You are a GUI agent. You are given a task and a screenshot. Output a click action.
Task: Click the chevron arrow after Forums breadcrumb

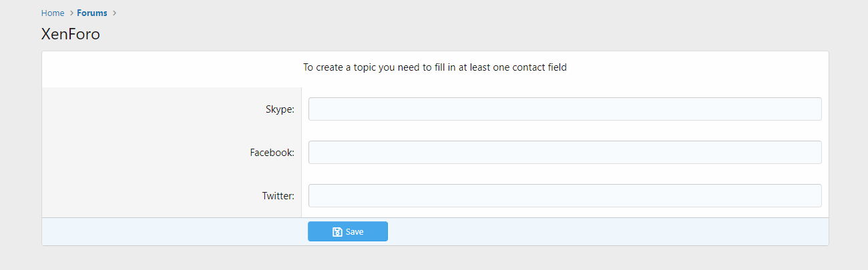click(115, 13)
